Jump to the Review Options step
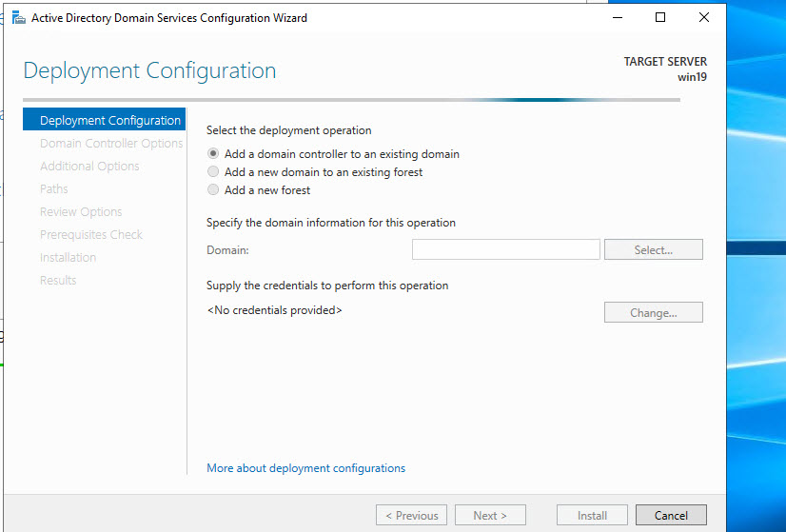The image size is (786, 532). (x=81, y=212)
